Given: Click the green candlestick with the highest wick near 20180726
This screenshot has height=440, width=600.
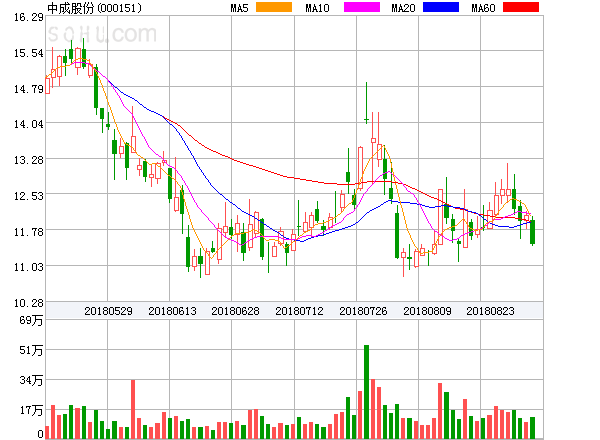Looking at the screenshot, I should [x=366, y=103].
